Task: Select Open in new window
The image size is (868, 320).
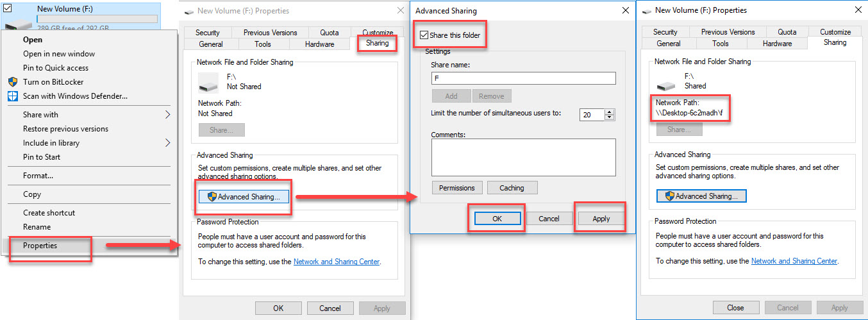Action: tap(59, 54)
